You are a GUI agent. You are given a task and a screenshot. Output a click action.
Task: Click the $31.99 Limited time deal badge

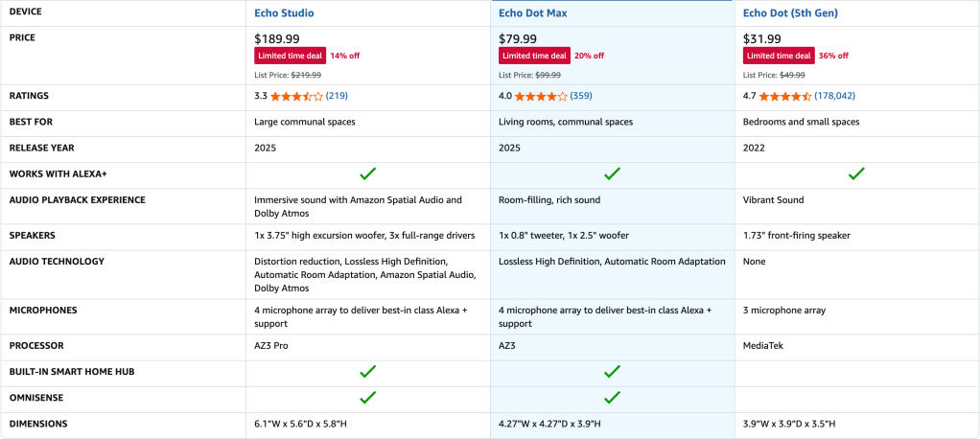click(779, 56)
